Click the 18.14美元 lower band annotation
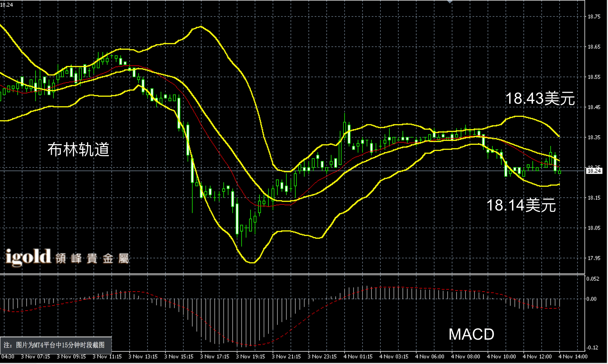This screenshot has width=608, height=364. (x=521, y=205)
